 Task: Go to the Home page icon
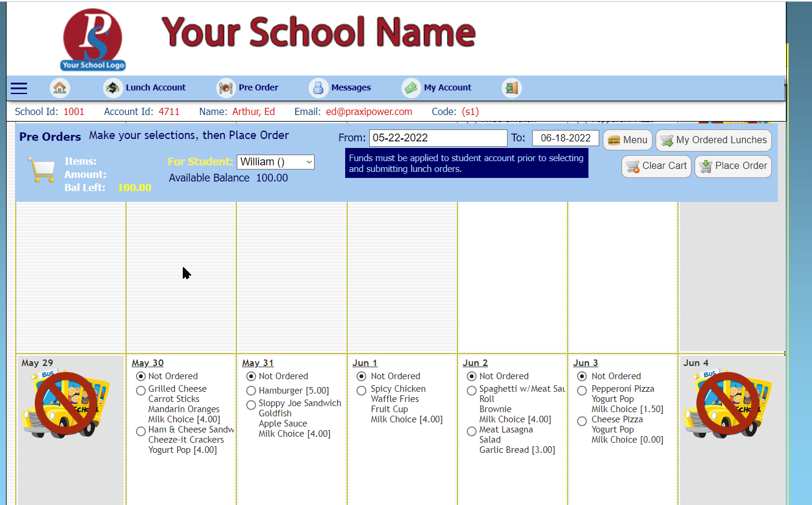pos(59,88)
